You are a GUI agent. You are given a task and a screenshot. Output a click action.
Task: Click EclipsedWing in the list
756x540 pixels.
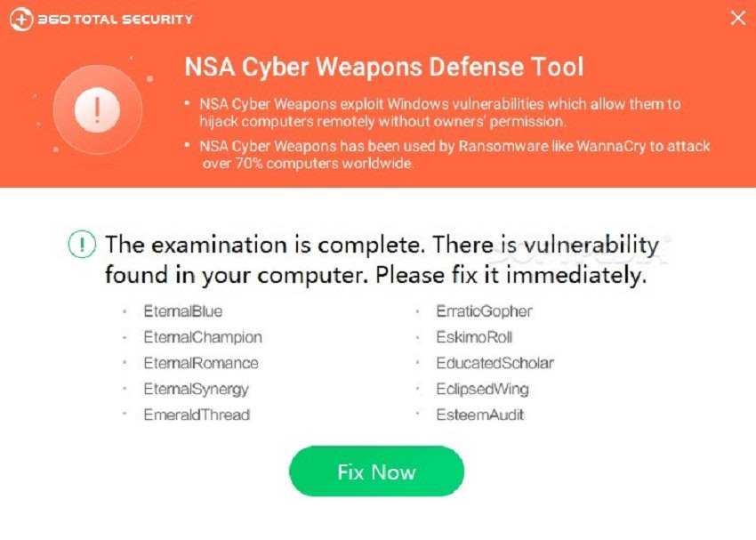pos(482,389)
